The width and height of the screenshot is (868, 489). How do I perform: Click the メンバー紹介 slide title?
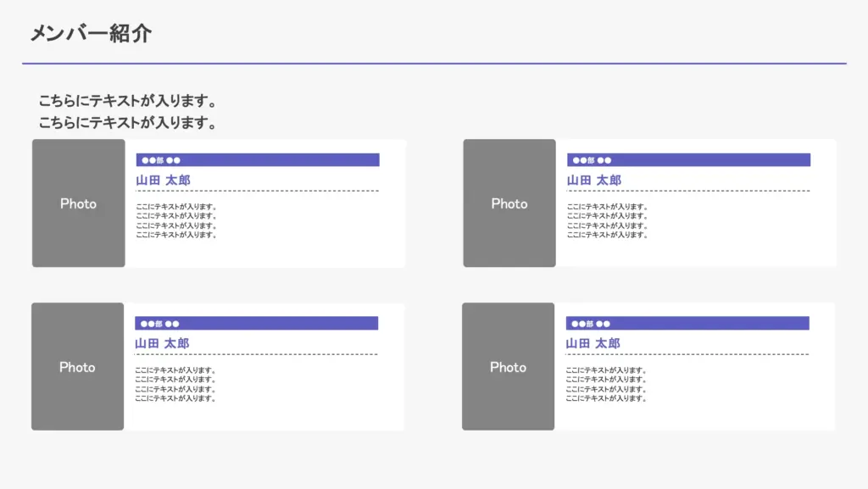(x=91, y=33)
